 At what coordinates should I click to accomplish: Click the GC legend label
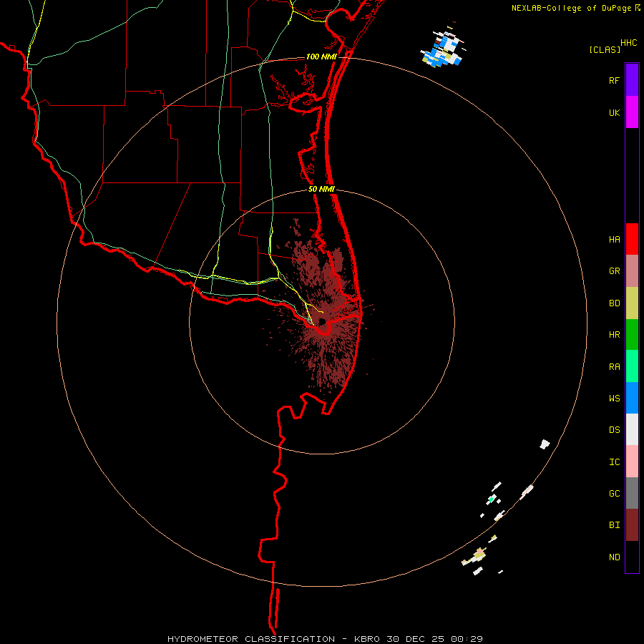pyautogui.click(x=615, y=494)
